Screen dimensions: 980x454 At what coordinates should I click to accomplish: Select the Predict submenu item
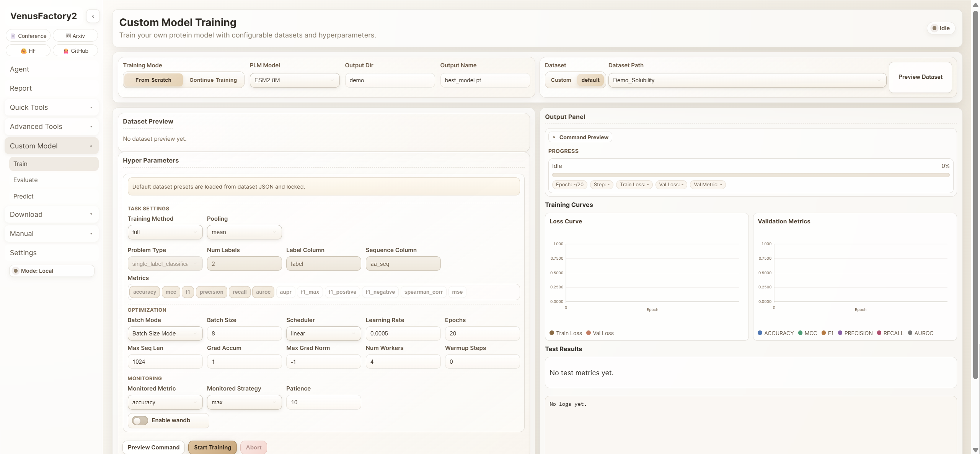tap(54, 196)
